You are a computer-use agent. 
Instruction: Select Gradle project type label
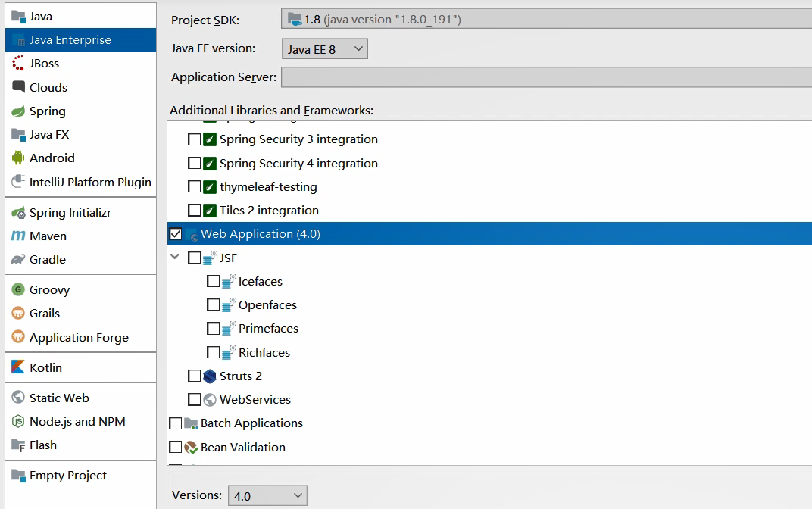(48, 259)
